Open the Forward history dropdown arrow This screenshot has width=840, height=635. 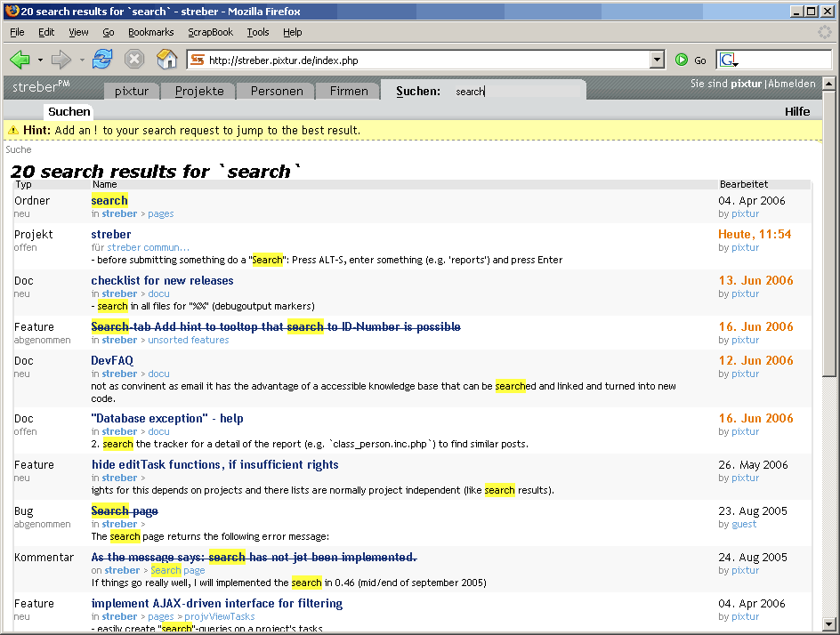82,60
